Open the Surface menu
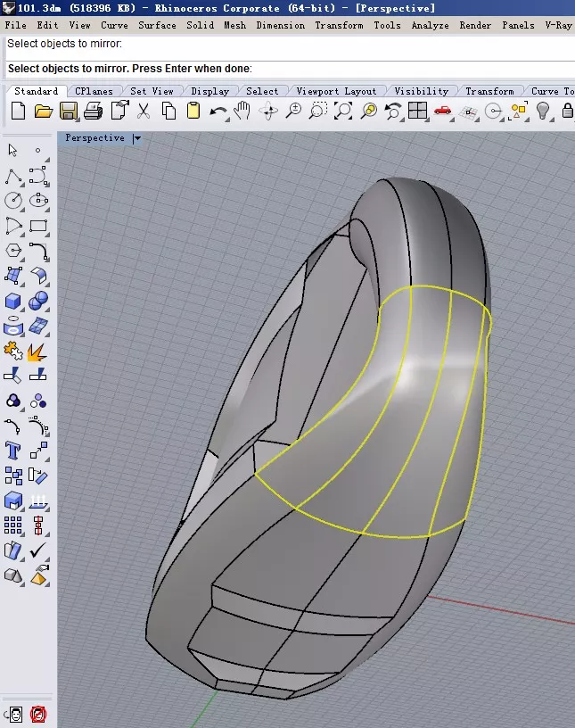Viewport: 575px width, 728px height. (x=157, y=25)
